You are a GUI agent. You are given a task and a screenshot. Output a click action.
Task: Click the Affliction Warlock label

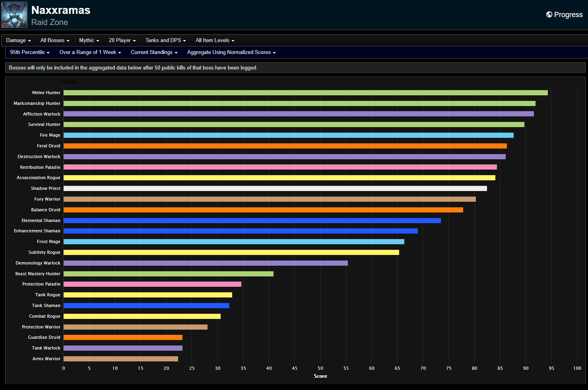42,114
